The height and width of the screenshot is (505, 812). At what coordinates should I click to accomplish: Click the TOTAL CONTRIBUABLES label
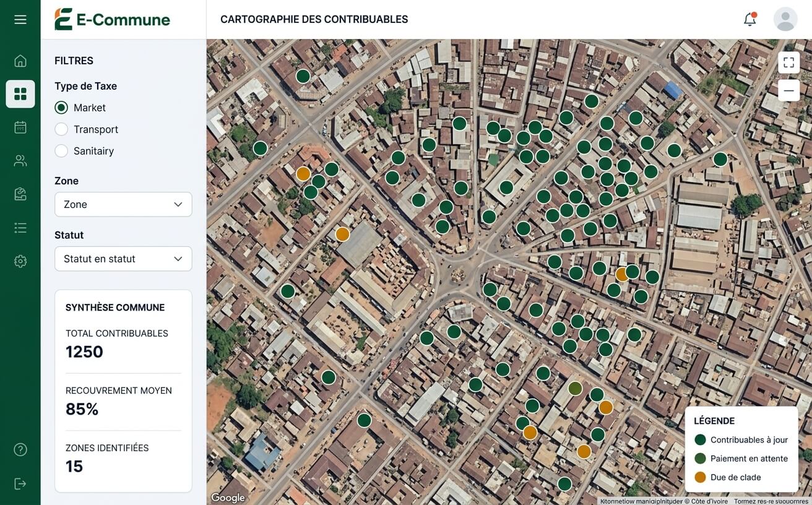coord(117,334)
